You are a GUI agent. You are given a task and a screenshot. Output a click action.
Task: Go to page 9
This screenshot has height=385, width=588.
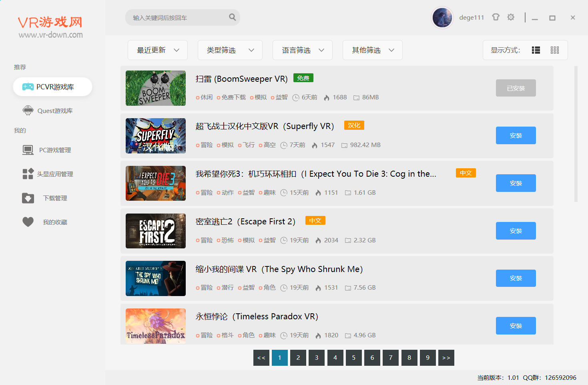(428, 358)
